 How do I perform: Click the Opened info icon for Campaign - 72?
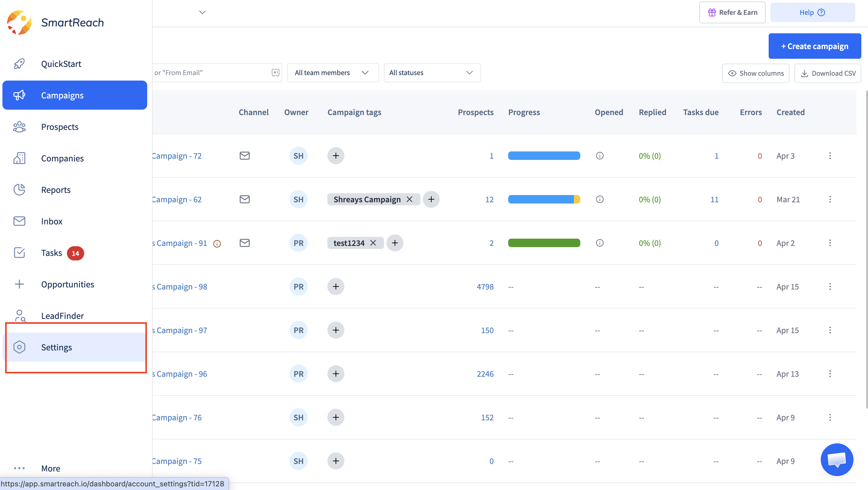[x=599, y=156]
